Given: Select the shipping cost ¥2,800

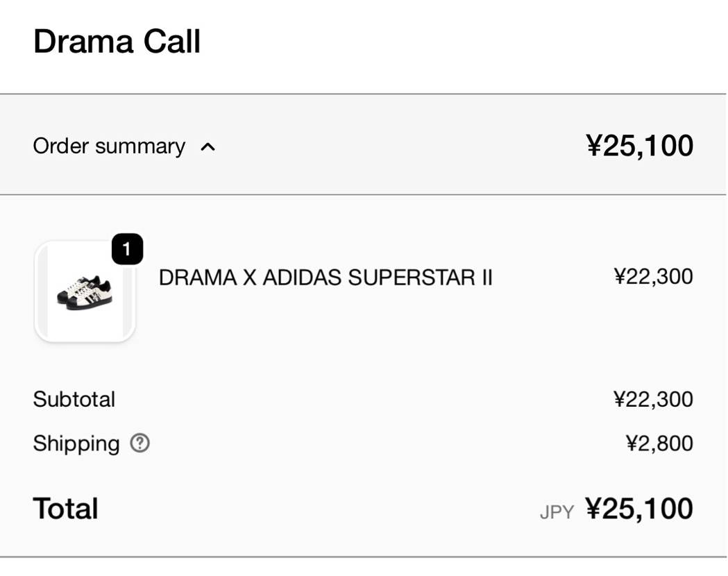Looking at the screenshot, I should coord(659,443).
